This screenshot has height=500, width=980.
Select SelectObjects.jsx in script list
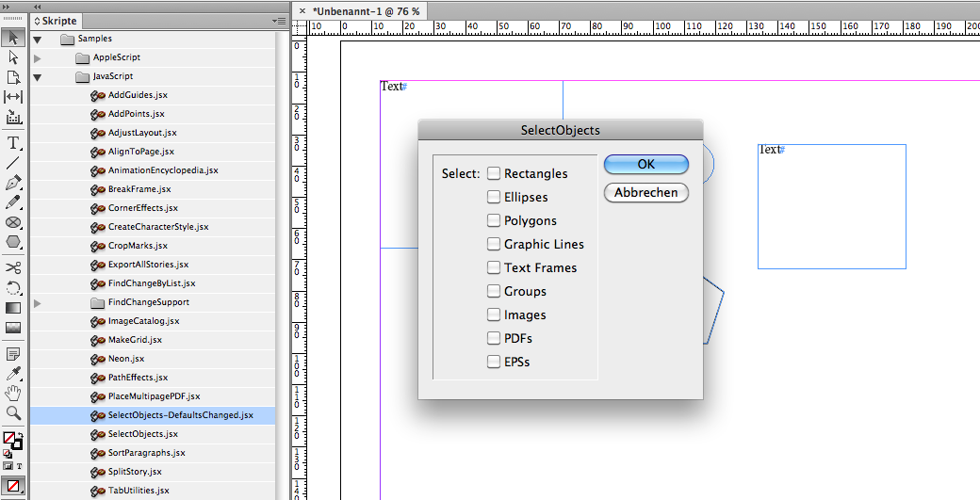[153, 434]
